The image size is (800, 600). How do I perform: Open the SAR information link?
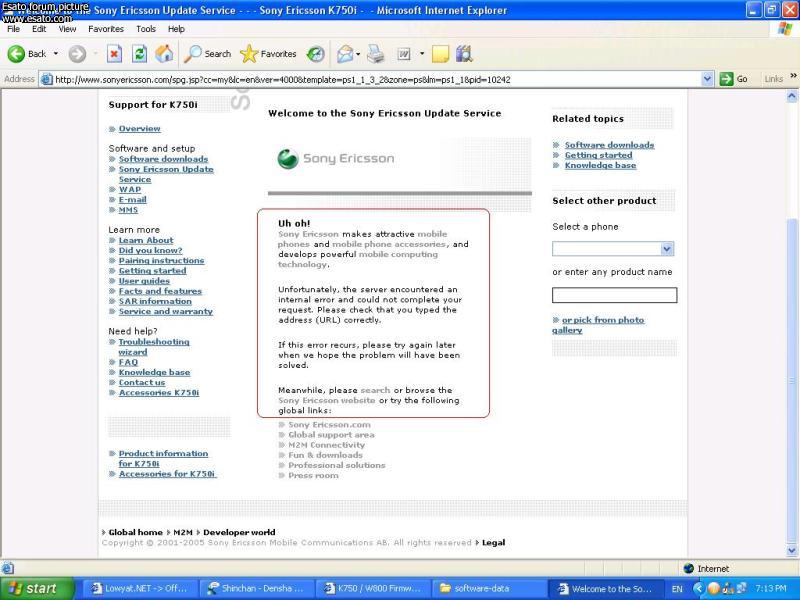click(x=155, y=302)
